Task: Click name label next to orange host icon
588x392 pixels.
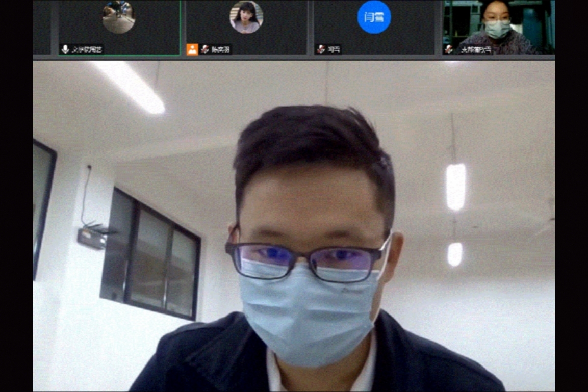Action: click(x=221, y=49)
